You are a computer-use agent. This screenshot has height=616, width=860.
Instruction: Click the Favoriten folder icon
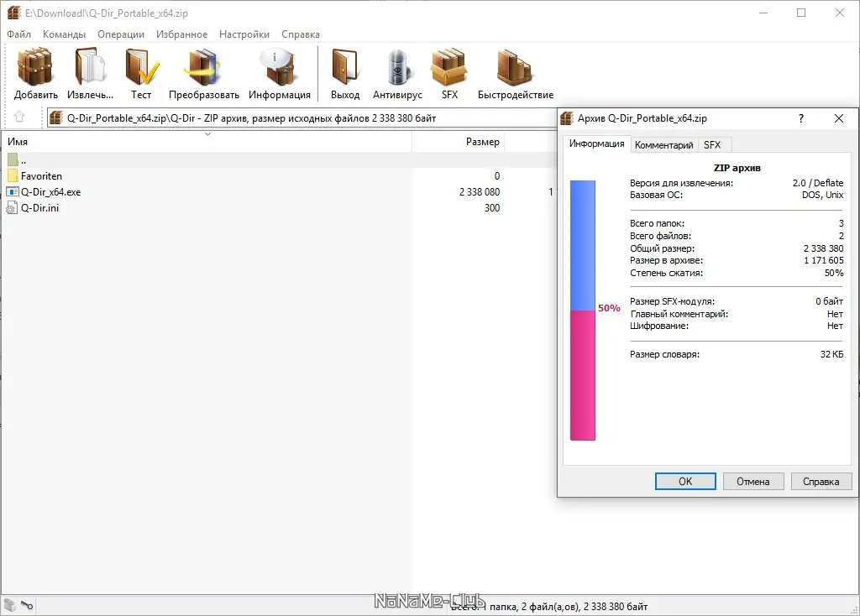point(13,176)
